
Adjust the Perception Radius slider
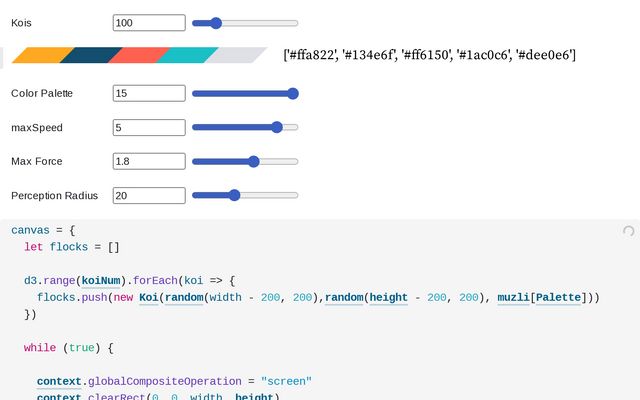pos(245,196)
